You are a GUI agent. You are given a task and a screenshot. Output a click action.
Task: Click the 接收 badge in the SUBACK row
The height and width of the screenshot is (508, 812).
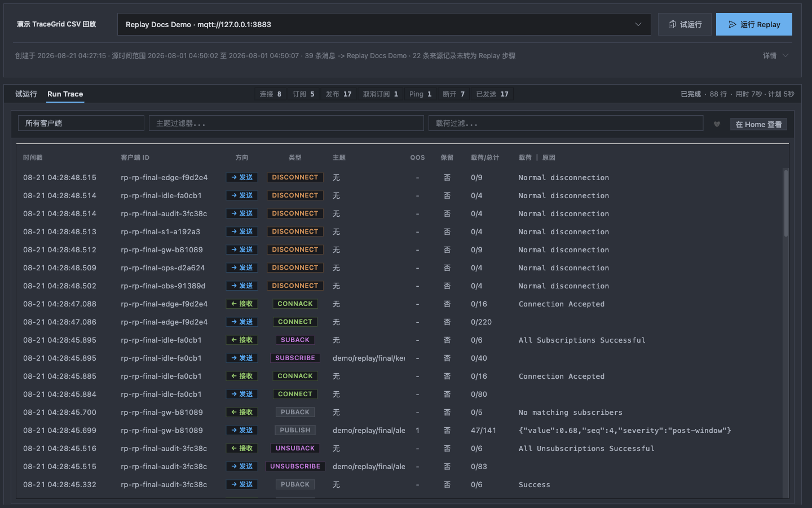(x=242, y=340)
